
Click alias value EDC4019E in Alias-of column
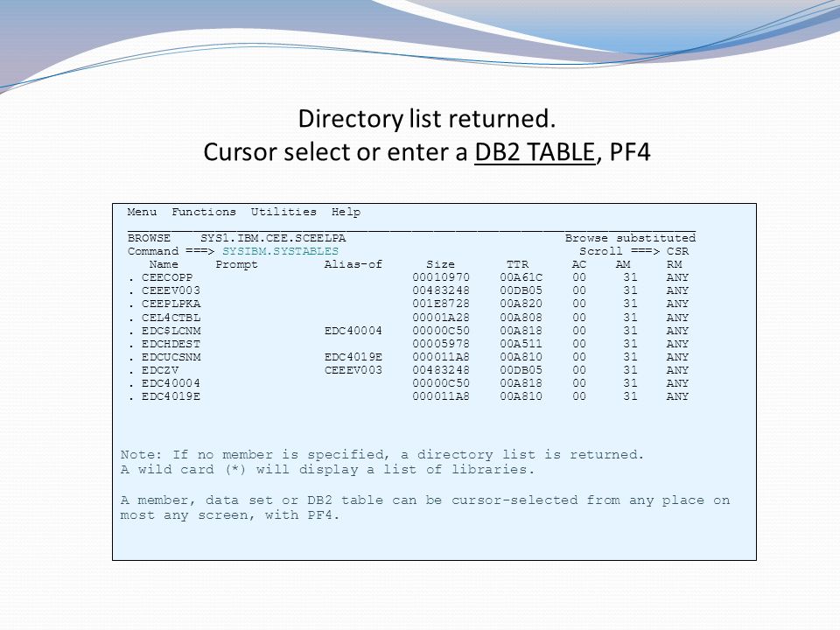click(x=353, y=357)
